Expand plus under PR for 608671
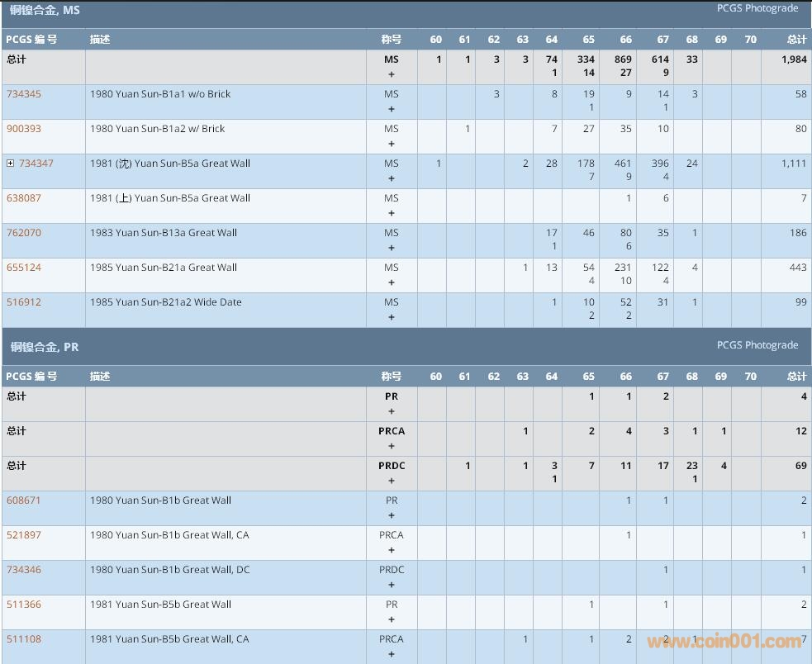The width and height of the screenshot is (812, 664). (392, 515)
